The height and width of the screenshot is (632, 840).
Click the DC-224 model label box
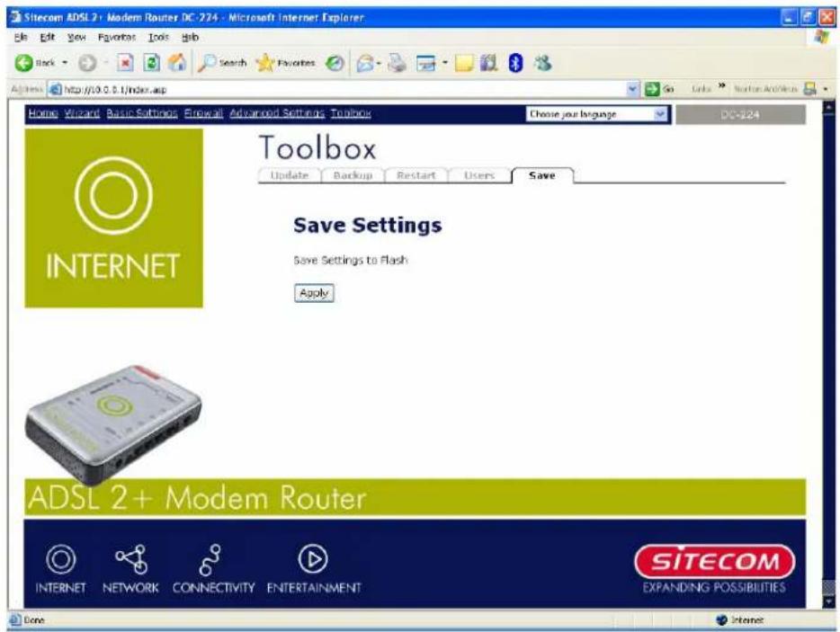coord(740,114)
